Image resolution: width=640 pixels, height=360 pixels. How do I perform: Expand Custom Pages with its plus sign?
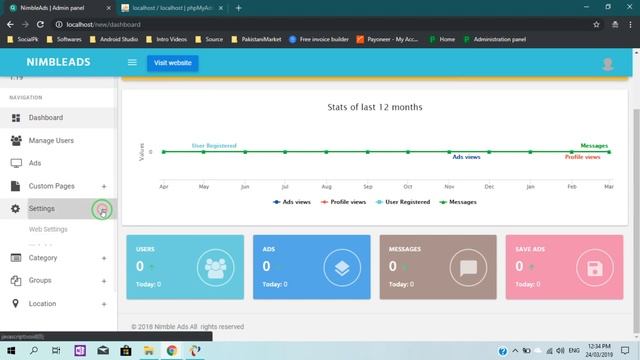[x=104, y=187]
